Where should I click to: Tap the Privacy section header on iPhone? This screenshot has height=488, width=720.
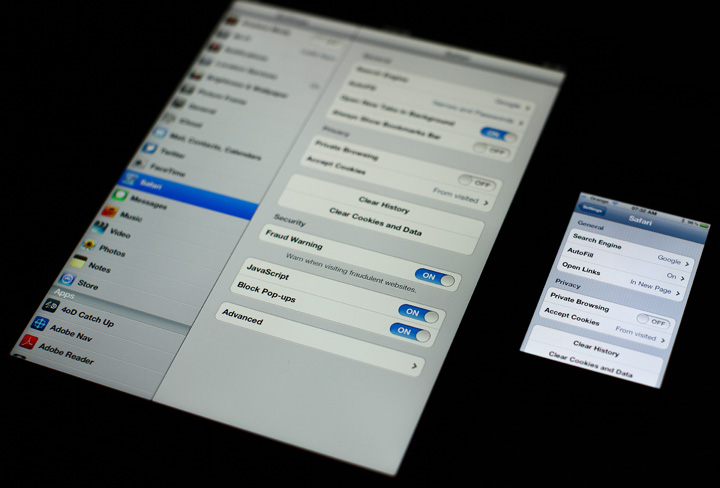(x=568, y=284)
